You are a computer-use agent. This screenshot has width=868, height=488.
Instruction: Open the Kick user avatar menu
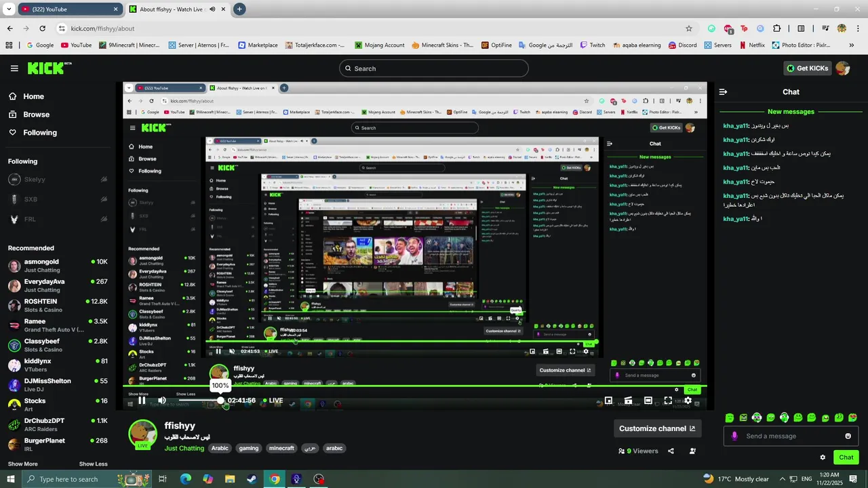[843, 68]
